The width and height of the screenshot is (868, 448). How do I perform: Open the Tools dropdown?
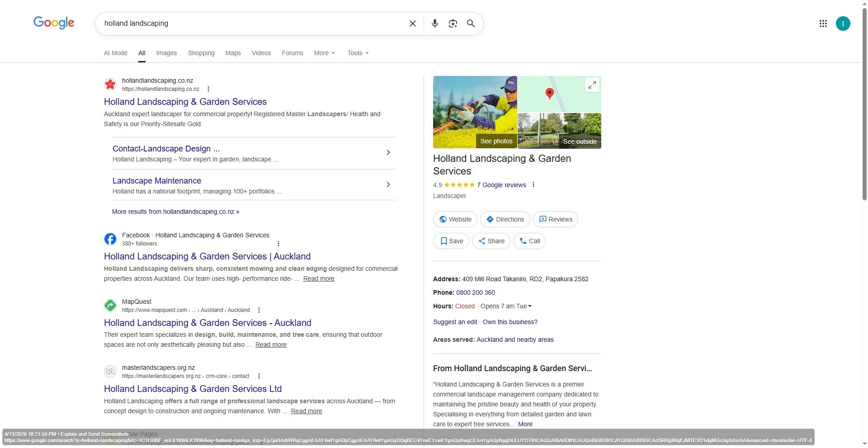pos(358,53)
